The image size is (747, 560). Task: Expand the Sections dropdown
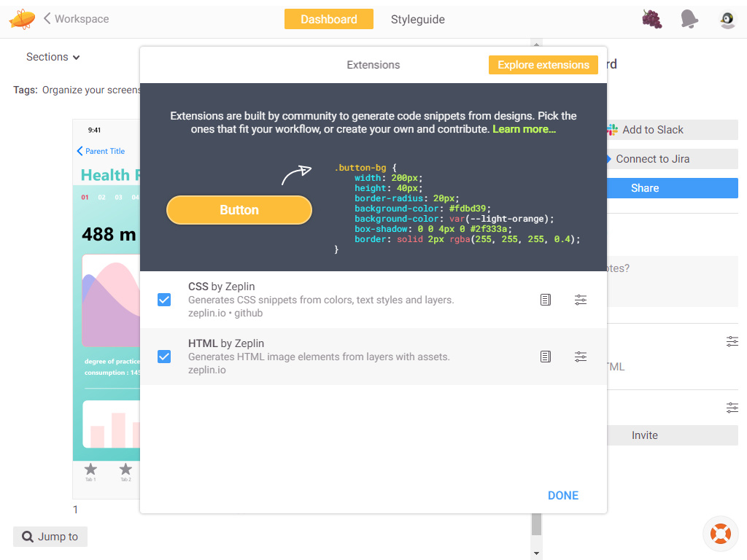53,57
